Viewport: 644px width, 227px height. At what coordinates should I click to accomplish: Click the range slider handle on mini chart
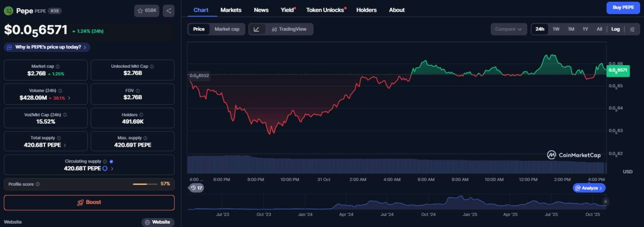606,202
